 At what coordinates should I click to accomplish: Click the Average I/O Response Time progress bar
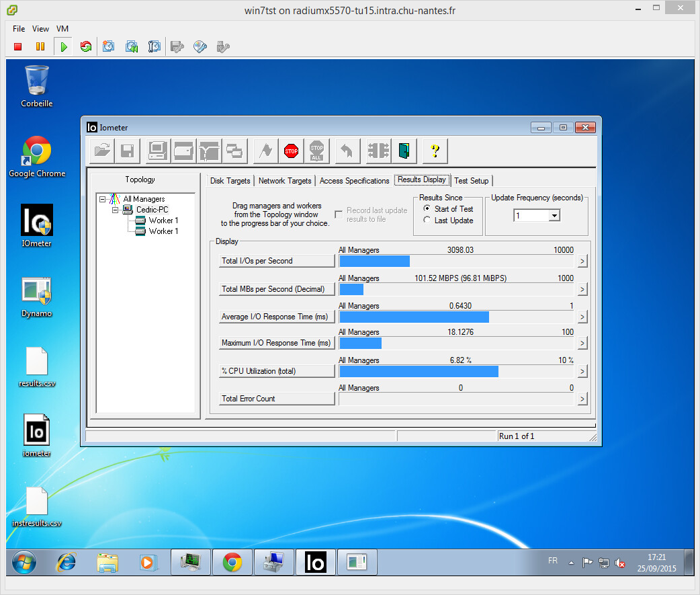tap(456, 317)
